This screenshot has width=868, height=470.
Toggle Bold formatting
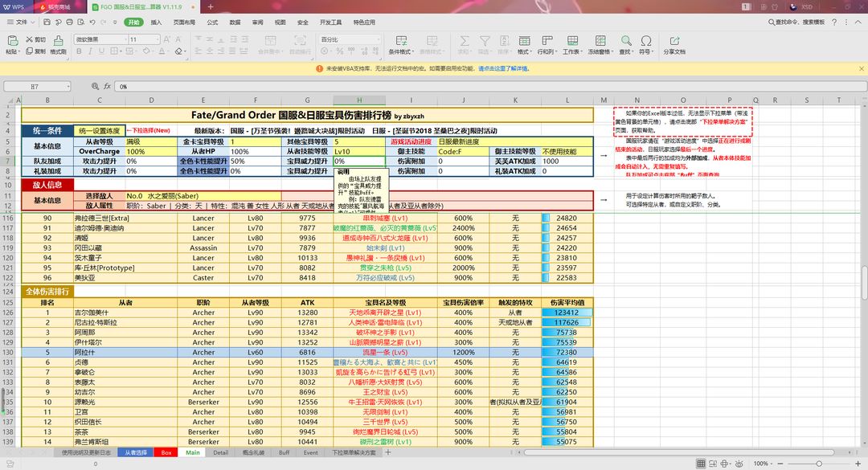[79, 51]
